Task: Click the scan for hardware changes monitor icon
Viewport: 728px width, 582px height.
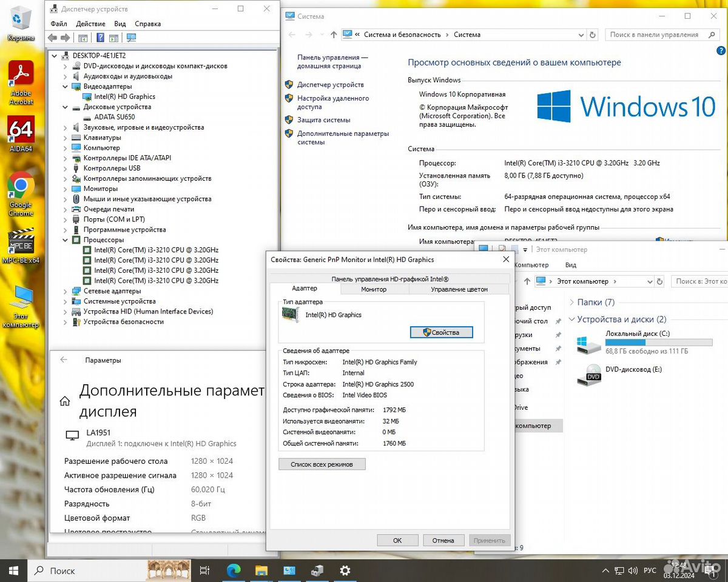Action: pos(131,38)
